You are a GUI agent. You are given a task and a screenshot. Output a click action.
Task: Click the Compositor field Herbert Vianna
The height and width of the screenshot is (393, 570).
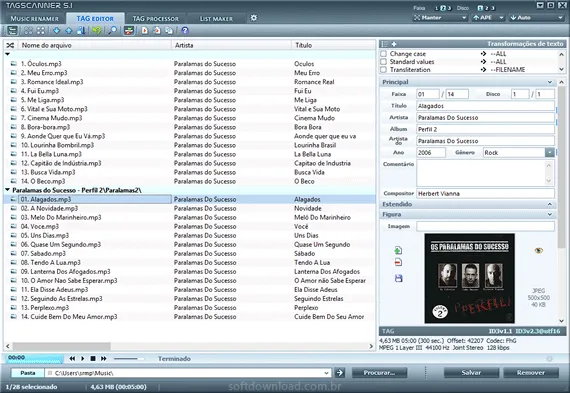coord(485,194)
